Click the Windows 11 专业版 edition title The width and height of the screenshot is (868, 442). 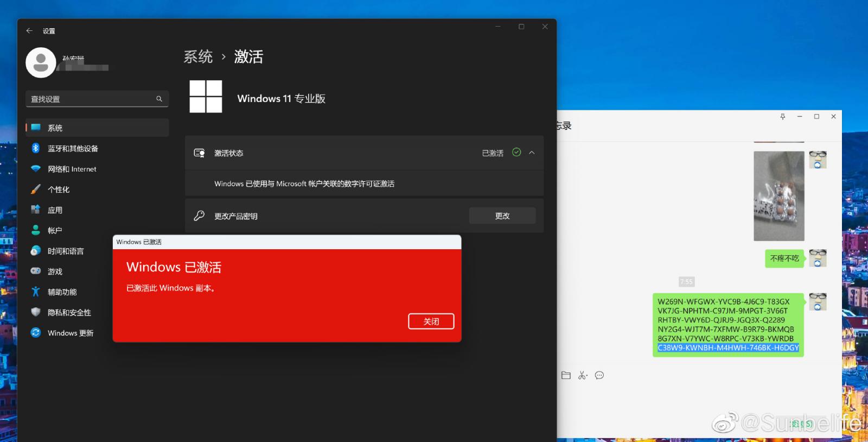tap(281, 98)
